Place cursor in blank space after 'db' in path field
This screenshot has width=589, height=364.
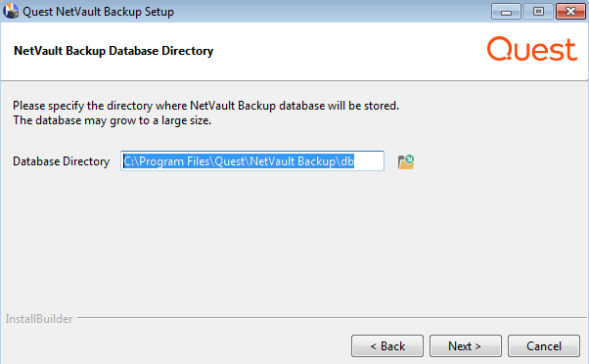368,161
